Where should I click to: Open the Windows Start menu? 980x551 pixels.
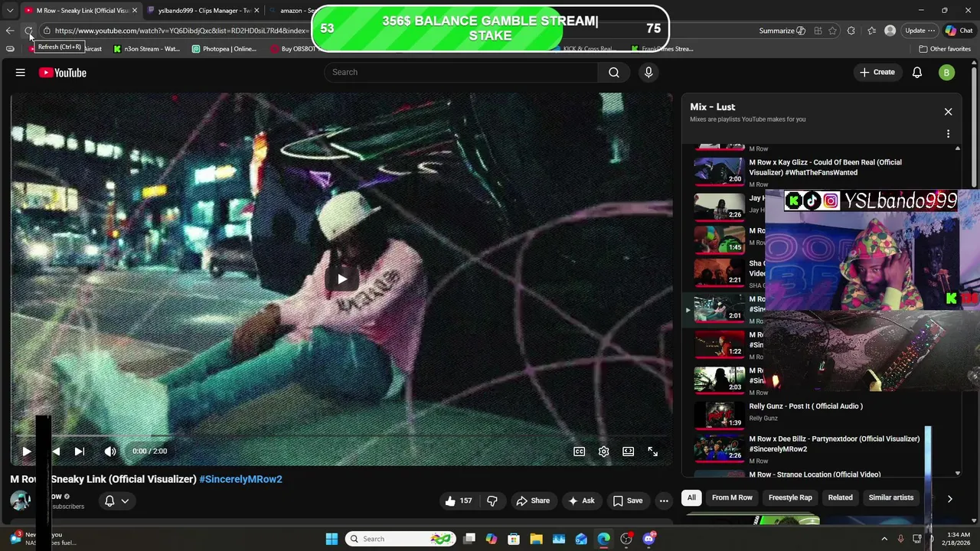click(x=332, y=539)
